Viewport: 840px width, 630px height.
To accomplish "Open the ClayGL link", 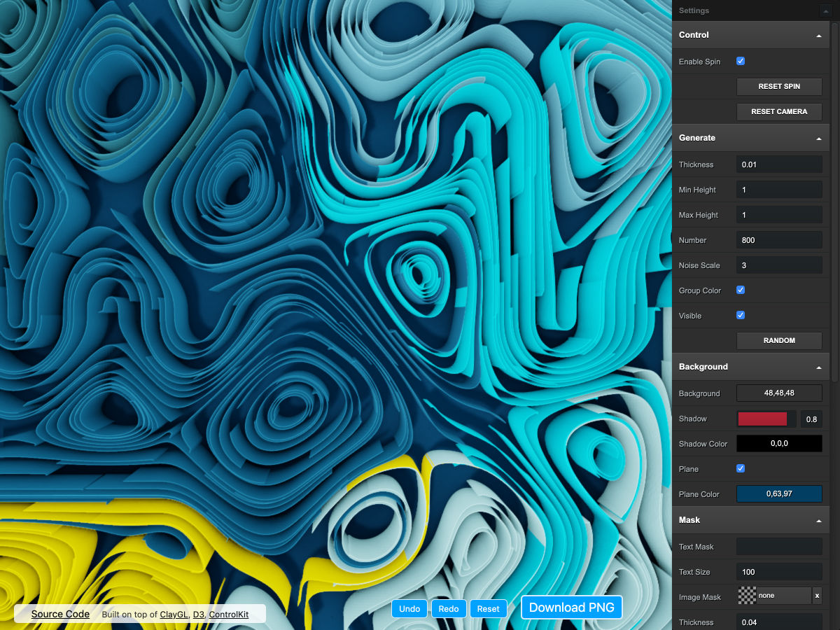I will [174, 615].
